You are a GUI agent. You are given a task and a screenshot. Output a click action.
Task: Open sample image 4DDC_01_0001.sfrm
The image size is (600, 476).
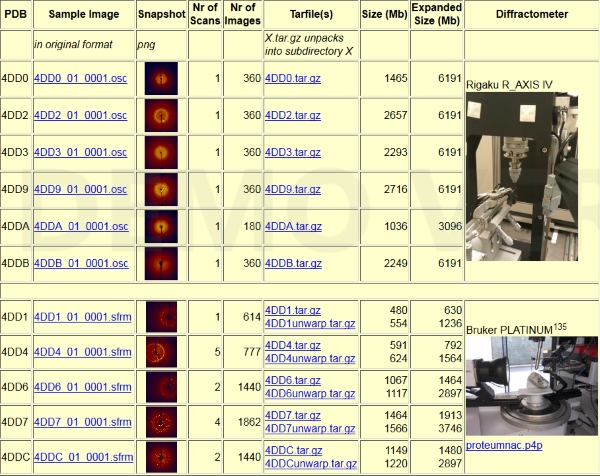coord(83,457)
